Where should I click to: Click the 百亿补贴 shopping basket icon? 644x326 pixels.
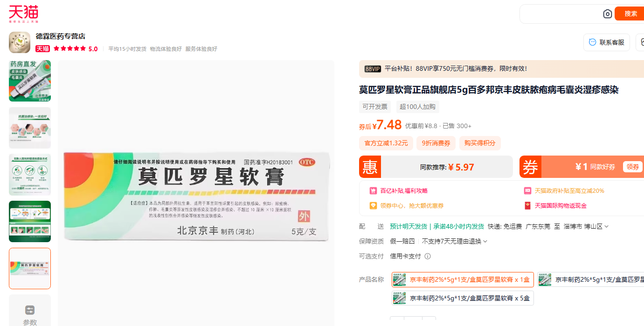373,190
